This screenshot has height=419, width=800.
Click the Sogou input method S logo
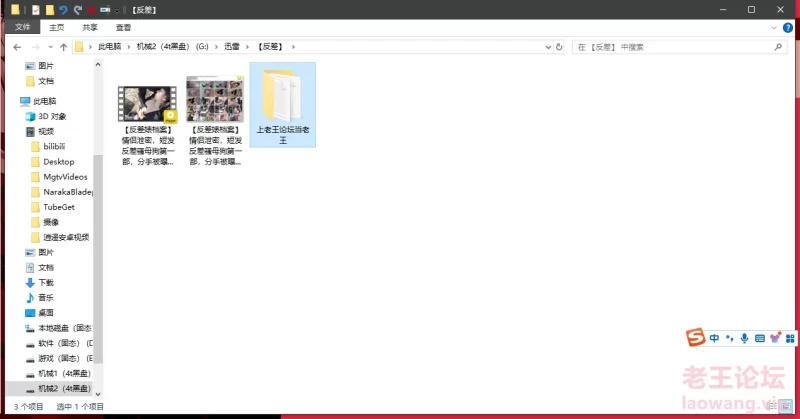(x=695, y=337)
